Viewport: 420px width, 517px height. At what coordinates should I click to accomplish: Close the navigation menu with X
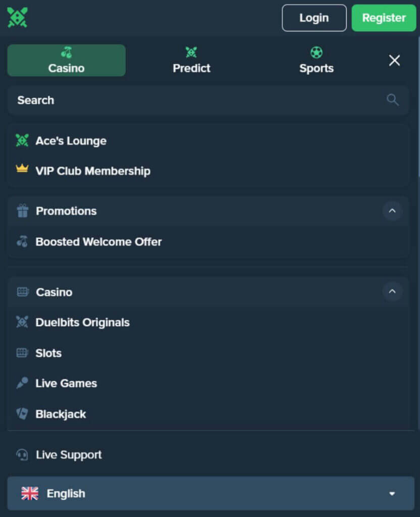click(x=394, y=61)
